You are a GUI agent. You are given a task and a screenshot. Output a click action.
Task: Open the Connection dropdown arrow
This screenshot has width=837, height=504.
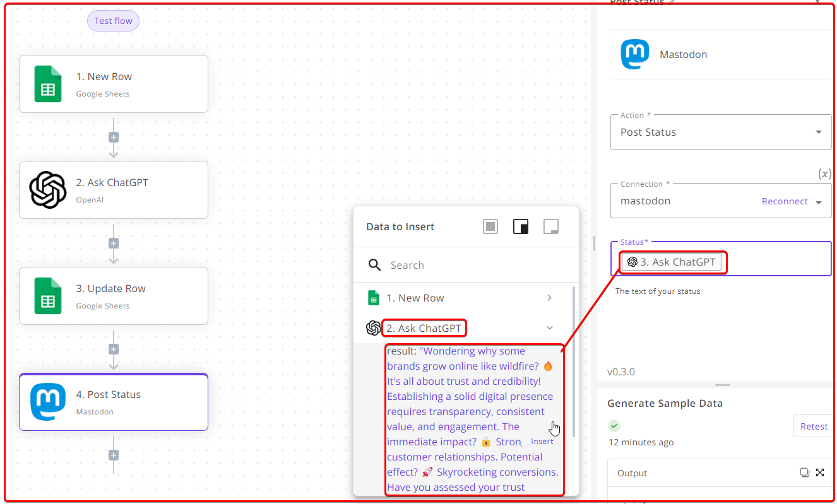point(819,202)
